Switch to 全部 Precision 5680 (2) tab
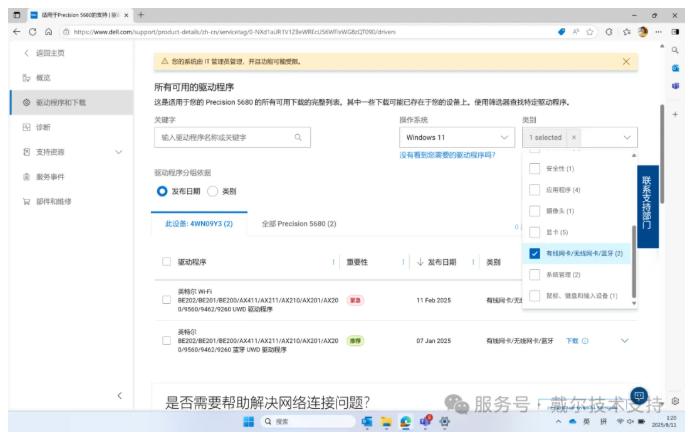 tap(299, 224)
